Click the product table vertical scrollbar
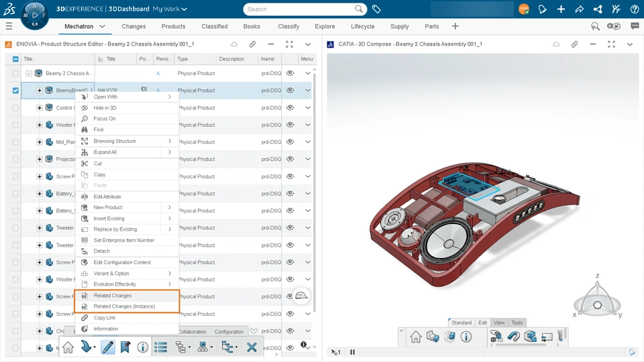 [315, 193]
